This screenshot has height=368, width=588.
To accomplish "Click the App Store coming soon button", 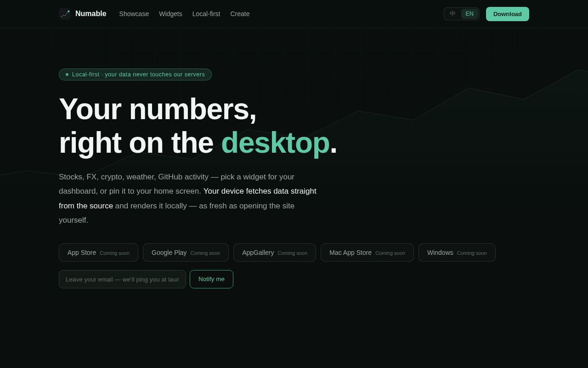I will point(98,253).
